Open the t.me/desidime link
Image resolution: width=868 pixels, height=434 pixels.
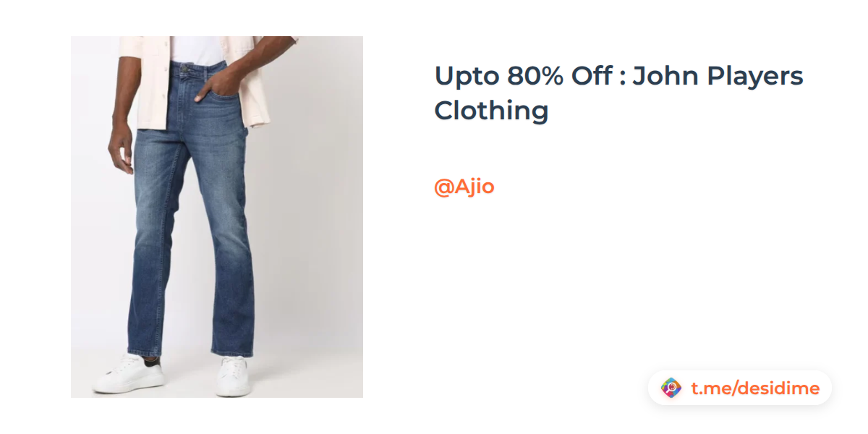[755, 388]
